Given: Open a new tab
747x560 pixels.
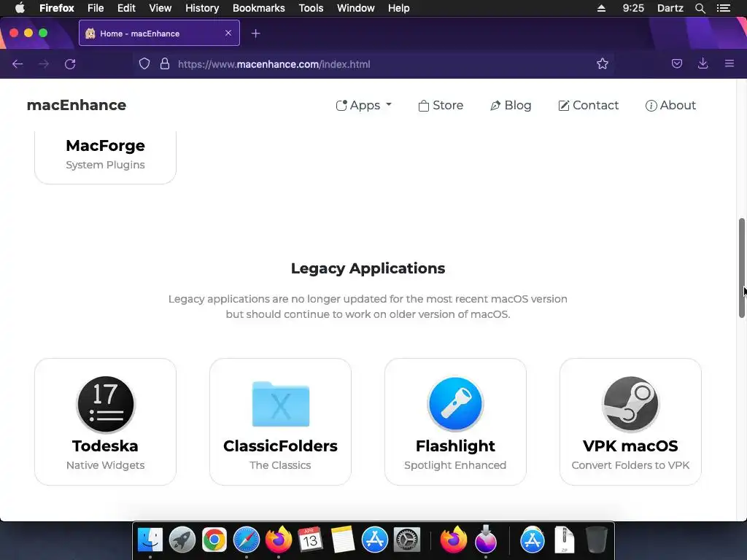Looking at the screenshot, I should pyautogui.click(x=256, y=34).
